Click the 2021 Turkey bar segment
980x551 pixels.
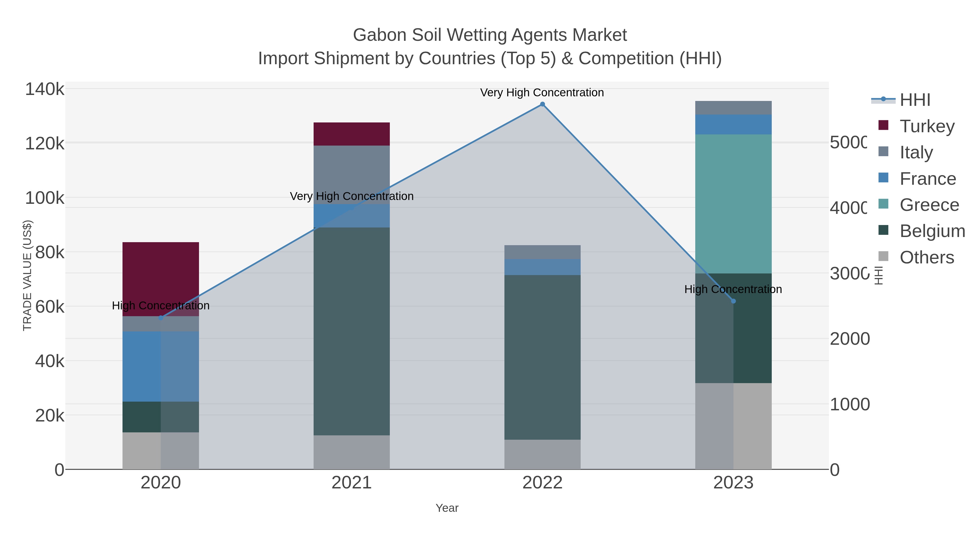351,134
